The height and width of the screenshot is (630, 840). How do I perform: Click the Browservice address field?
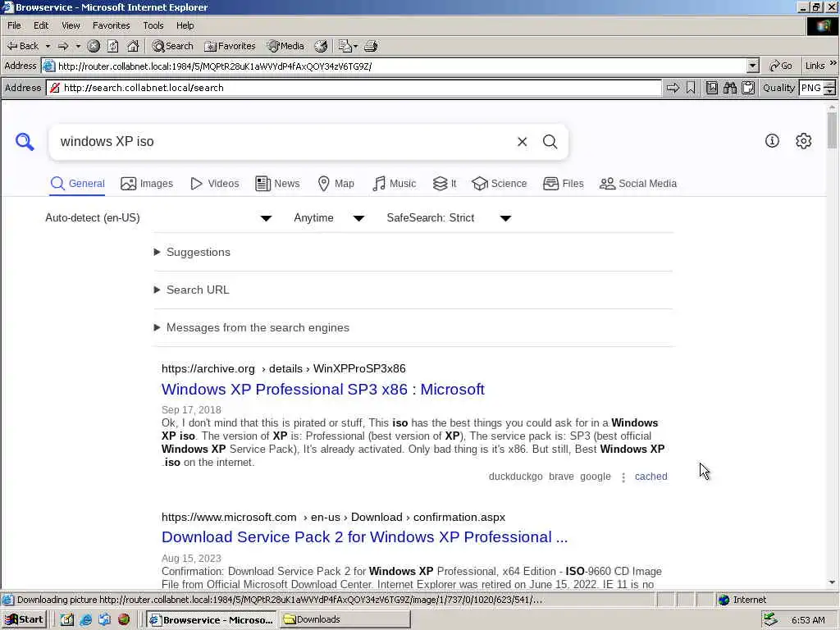354,88
